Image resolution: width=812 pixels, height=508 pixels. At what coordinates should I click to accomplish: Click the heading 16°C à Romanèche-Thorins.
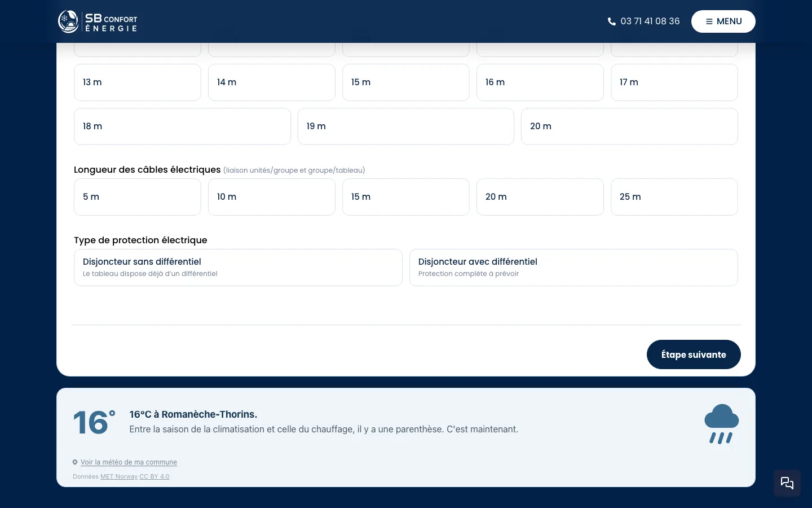click(x=193, y=414)
